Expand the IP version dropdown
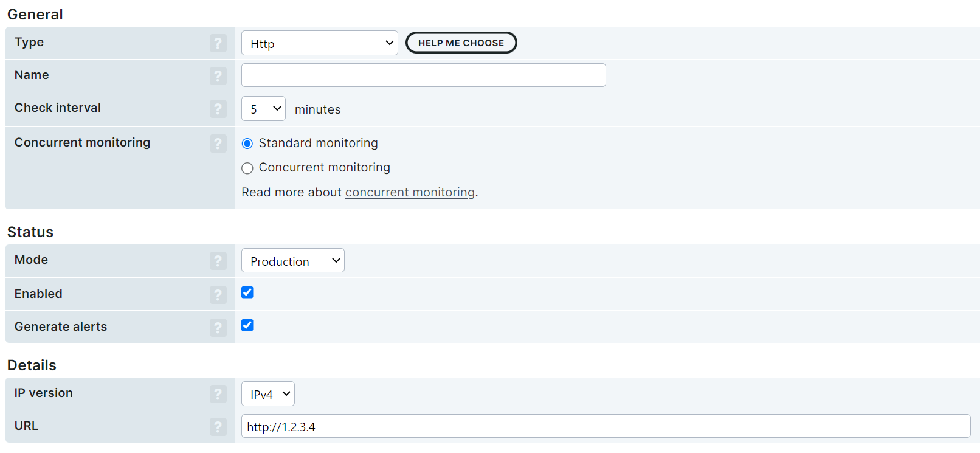The height and width of the screenshot is (453, 980). tap(267, 394)
